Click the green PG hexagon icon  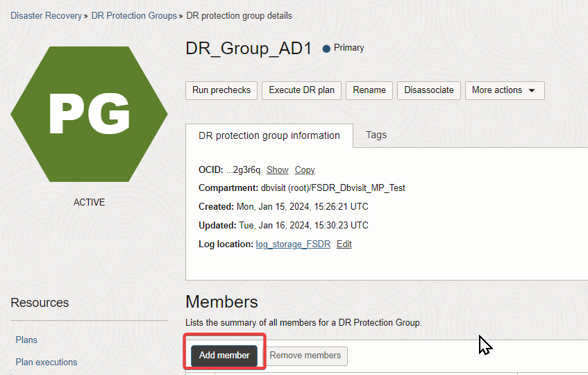pos(90,114)
